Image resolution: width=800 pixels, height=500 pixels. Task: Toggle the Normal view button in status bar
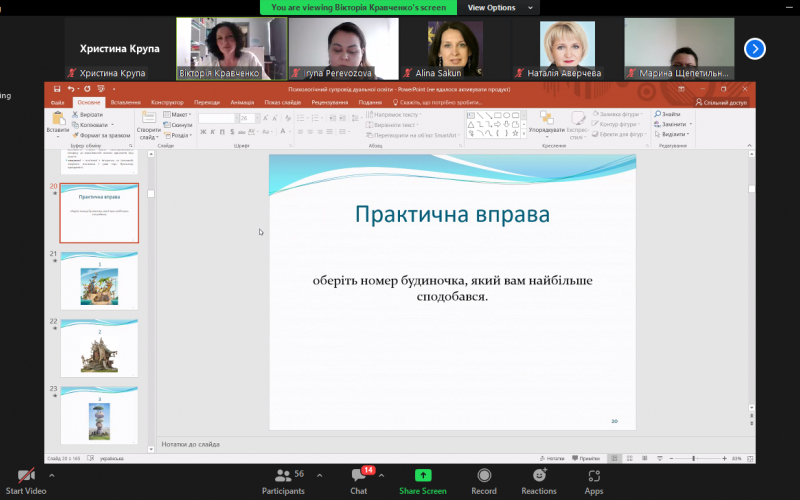coord(614,458)
